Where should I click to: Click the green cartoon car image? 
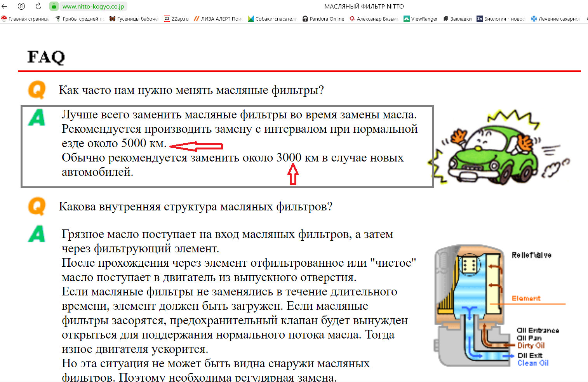497,148
